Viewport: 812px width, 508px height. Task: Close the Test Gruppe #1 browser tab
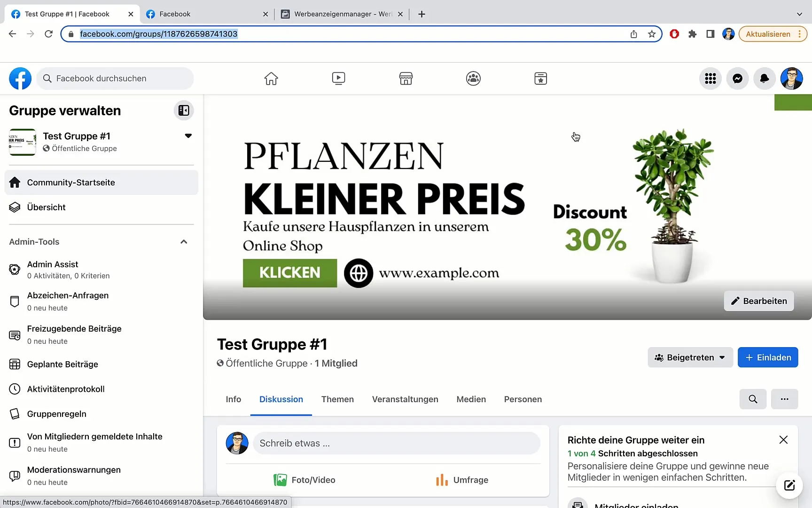[x=131, y=14]
